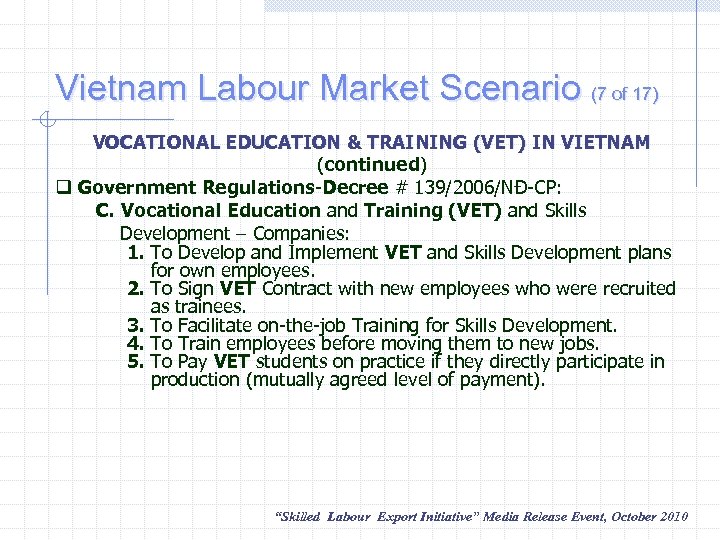The height and width of the screenshot is (540, 720).
Task: Click the square bullet before 'Government Regulations-Decree'
Action: (x=63, y=187)
